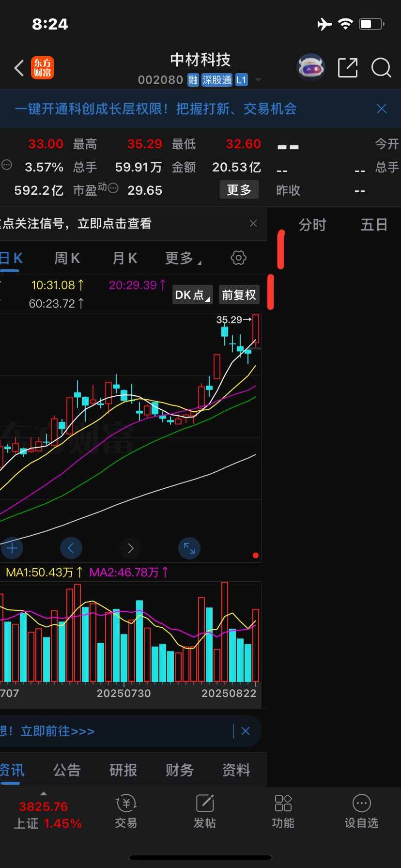Tap the round icon beside 3.57%
401x868 pixels.
click(7, 165)
